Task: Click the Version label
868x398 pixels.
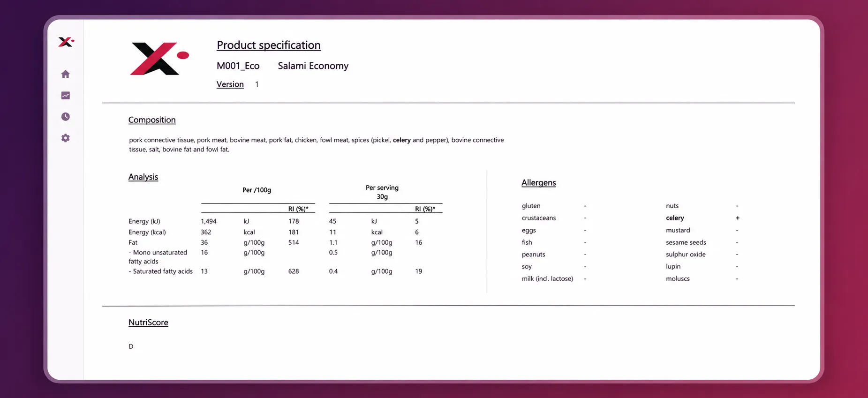Action: pyautogui.click(x=230, y=84)
